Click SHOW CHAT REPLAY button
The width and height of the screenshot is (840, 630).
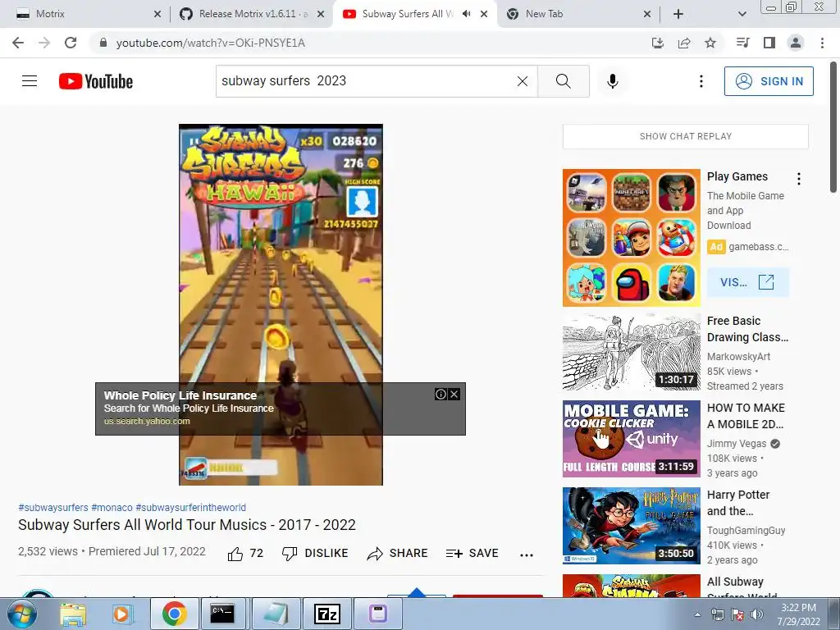pos(685,136)
